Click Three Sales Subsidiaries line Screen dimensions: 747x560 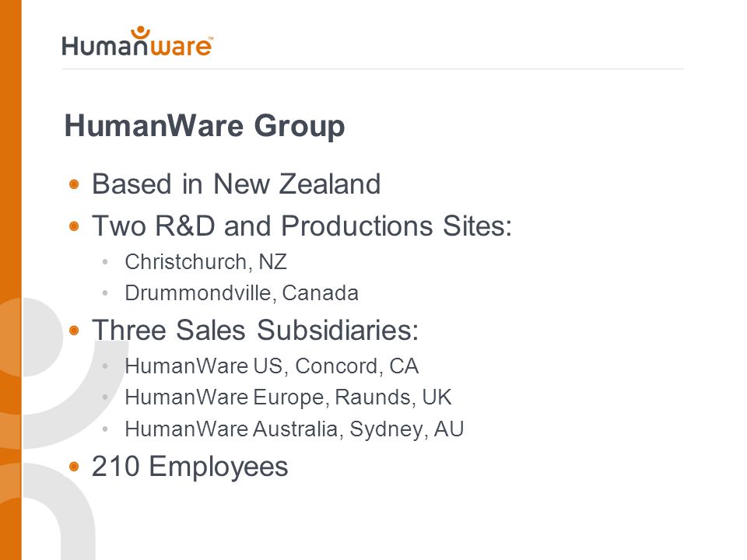click(x=255, y=330)
